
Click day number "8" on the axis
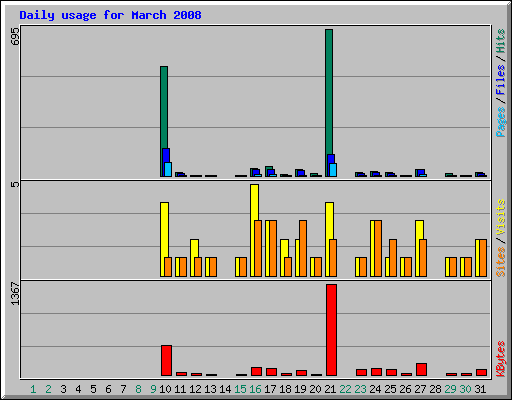coord(138,389)
